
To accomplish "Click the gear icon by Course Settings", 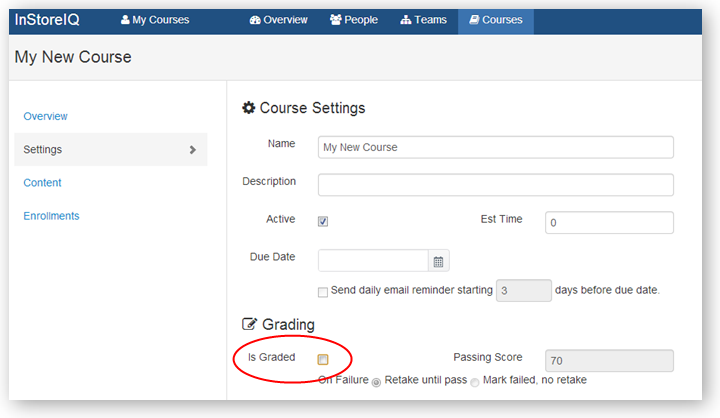I will [249, 108].
